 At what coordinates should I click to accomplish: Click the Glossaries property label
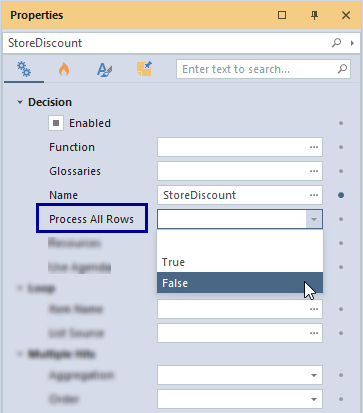[x=75, y=171]
